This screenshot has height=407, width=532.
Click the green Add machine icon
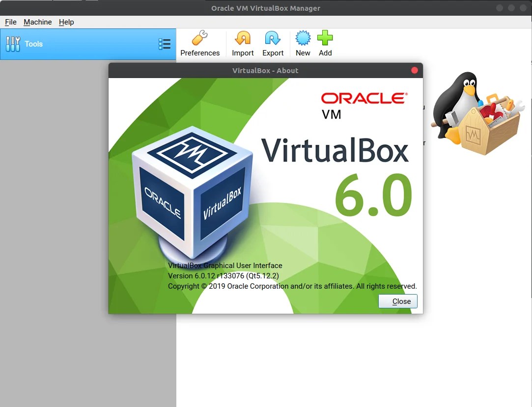(325, 38)
